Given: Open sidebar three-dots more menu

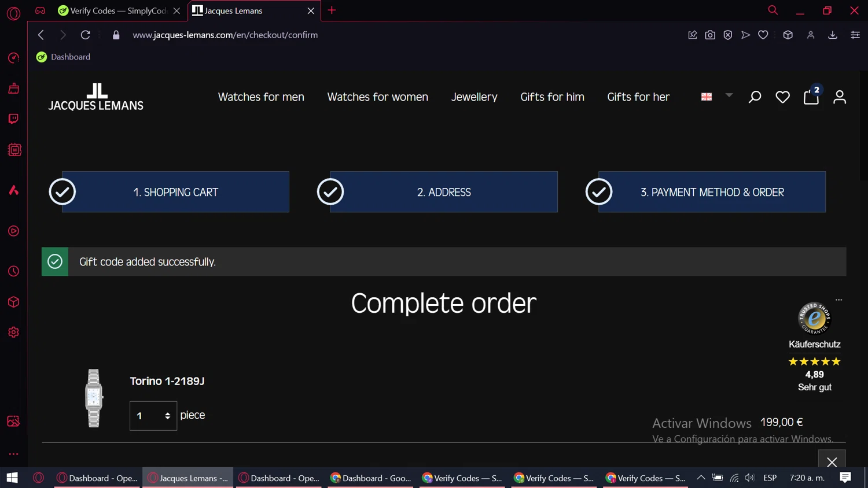Looking at the screenshot, I should pos(13,454).
